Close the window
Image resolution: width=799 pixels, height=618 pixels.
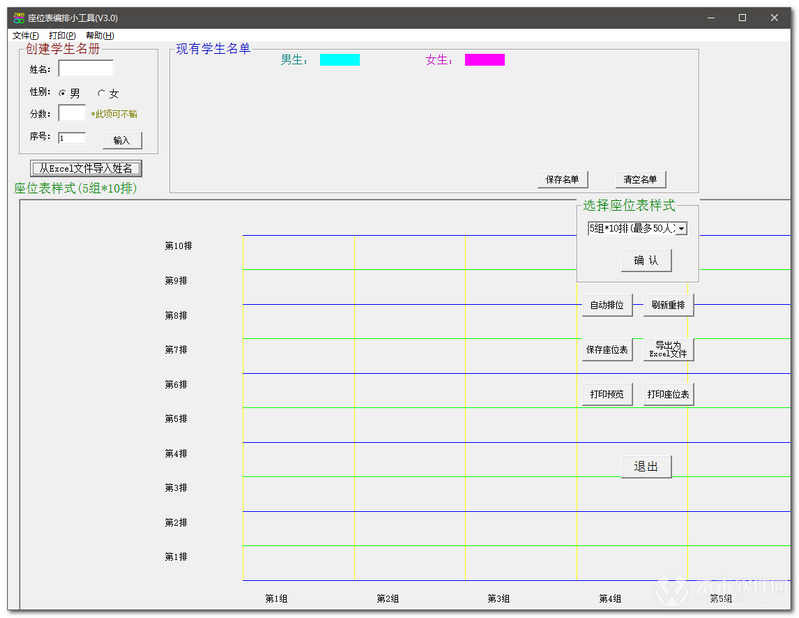[774, 18]
